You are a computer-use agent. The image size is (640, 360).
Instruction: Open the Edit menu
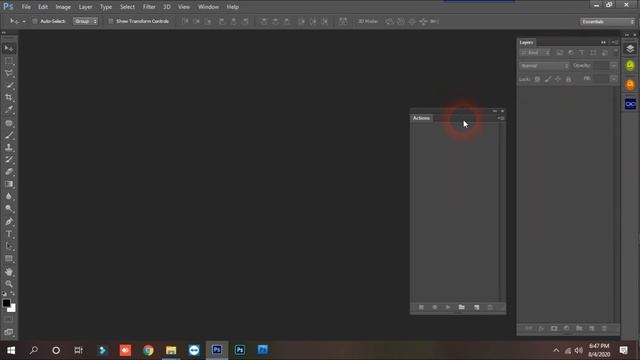[x=43, y=7]
